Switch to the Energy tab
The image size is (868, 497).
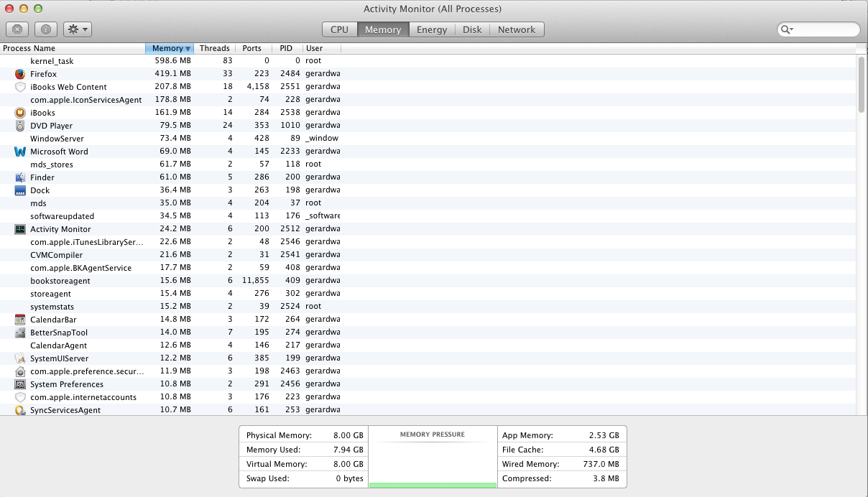point(432,29)
